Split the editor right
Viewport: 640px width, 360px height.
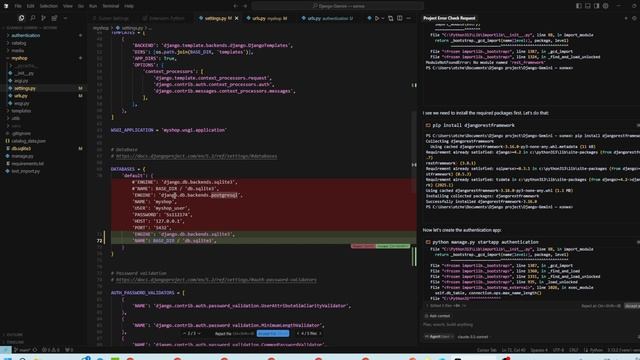(400, 18)
